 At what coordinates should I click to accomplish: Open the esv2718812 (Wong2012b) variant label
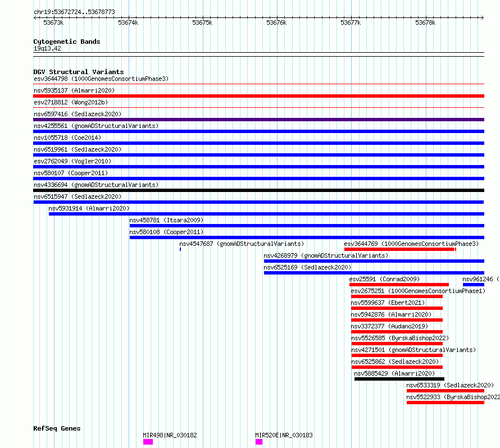click(x=71, y=102)
